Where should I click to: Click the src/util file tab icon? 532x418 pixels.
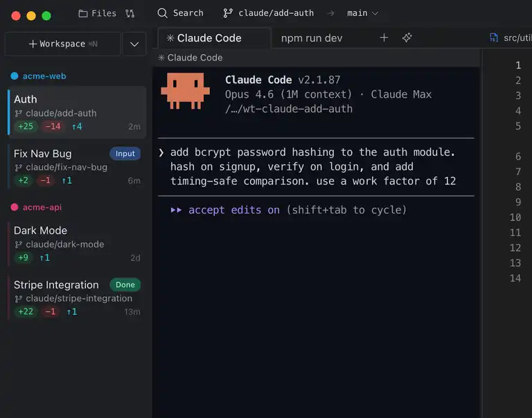494,37
